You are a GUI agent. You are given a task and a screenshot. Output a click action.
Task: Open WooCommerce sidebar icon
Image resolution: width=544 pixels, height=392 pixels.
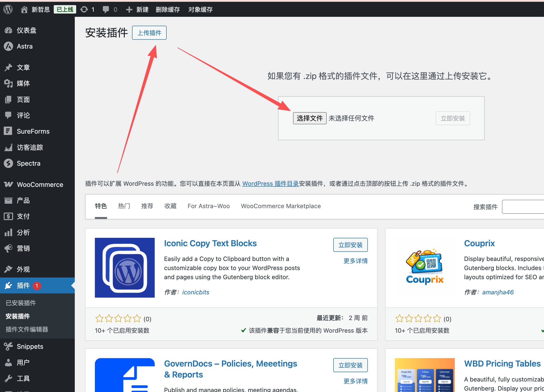click(8, 184)
